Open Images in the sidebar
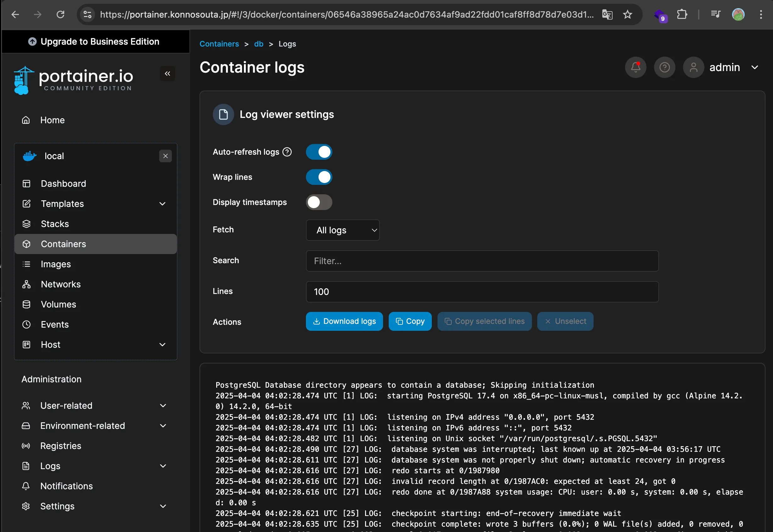Viewport: 773px width, 532px height. 56,264
